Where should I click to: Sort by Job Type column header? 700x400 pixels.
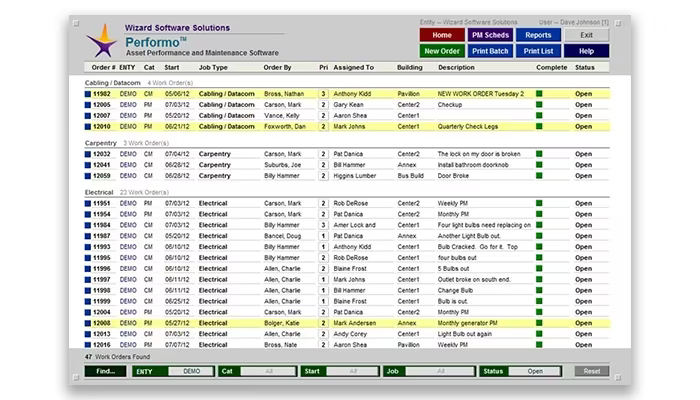213,67
